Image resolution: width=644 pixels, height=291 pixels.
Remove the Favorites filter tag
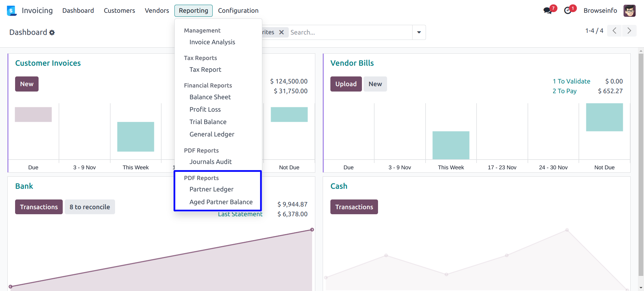(281, 32)
